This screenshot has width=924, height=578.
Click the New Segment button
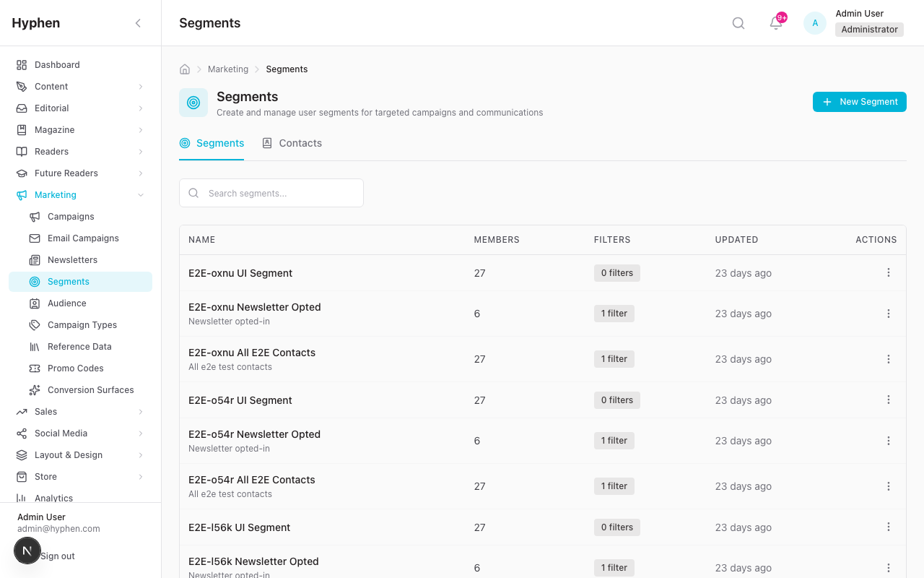tap(859, 101)
